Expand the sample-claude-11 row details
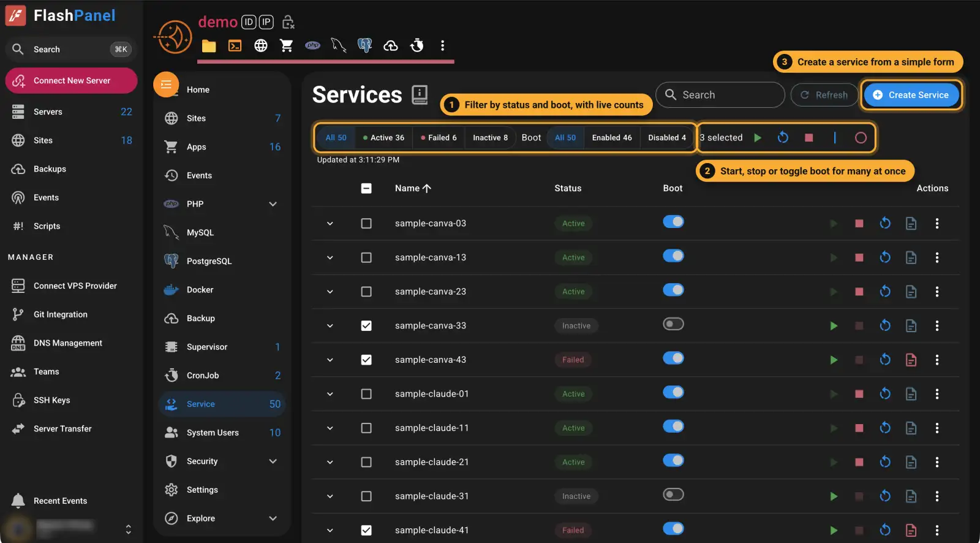 point(330,428)
